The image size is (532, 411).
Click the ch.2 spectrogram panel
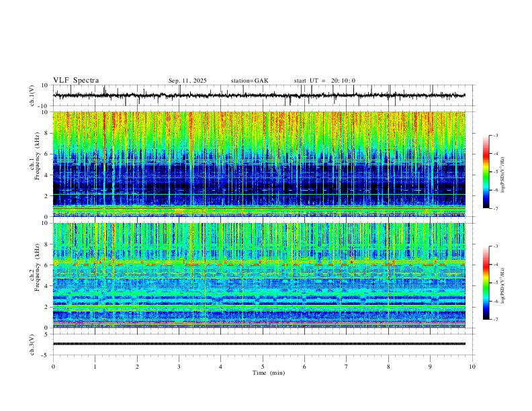pos(259,275)
